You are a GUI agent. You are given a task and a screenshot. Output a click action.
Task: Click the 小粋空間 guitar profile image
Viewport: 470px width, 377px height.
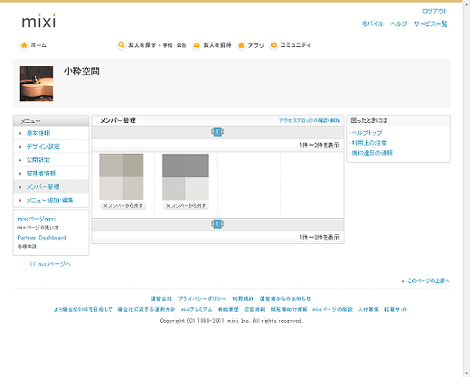coord(36,84)
